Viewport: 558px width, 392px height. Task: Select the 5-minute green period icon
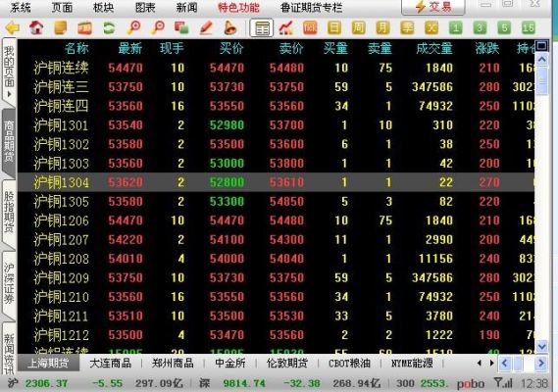point(504,27)
